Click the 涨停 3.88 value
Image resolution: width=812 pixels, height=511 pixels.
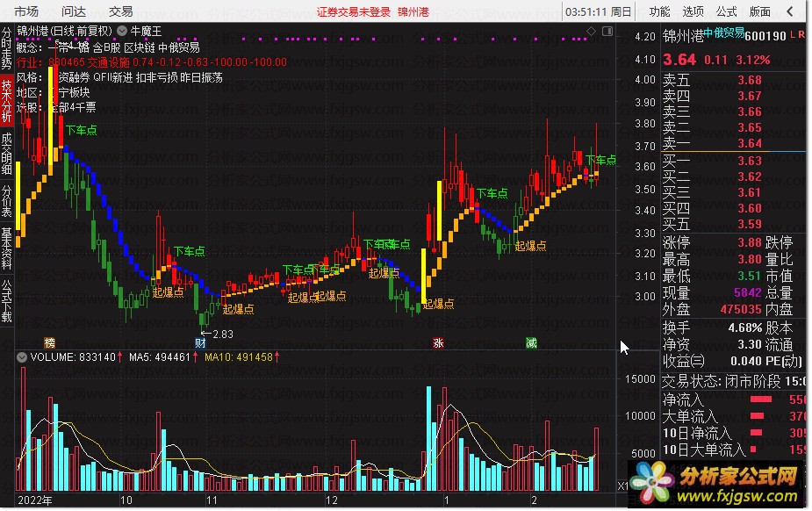(x=750, y=242)
